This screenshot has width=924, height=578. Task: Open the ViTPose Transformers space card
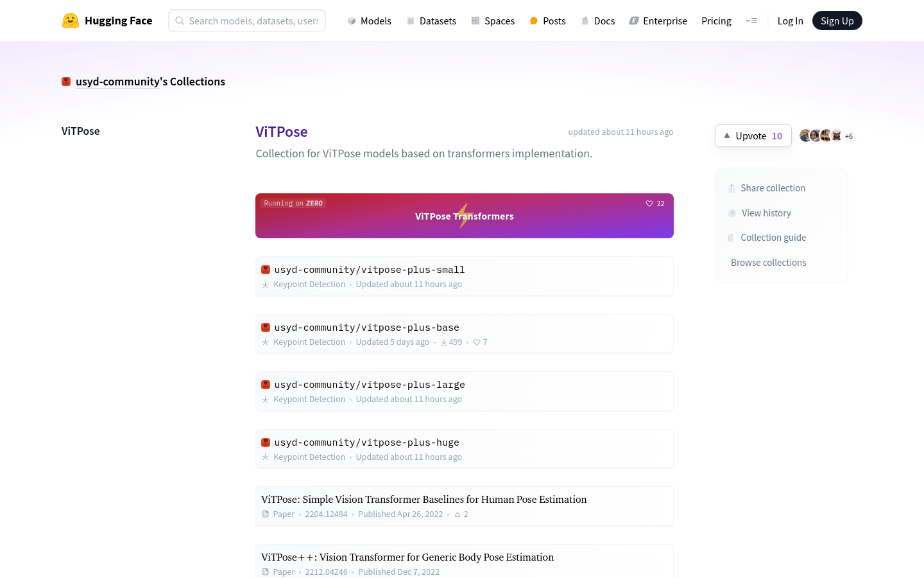coord(465,216)
